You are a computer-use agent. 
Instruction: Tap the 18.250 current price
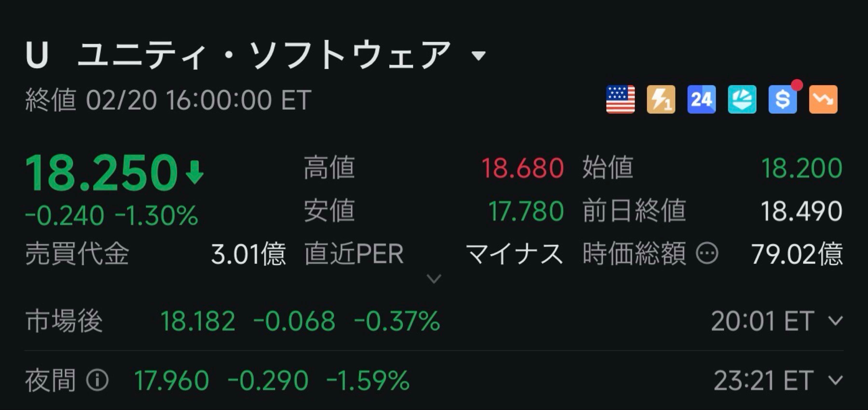pos(101,173)
